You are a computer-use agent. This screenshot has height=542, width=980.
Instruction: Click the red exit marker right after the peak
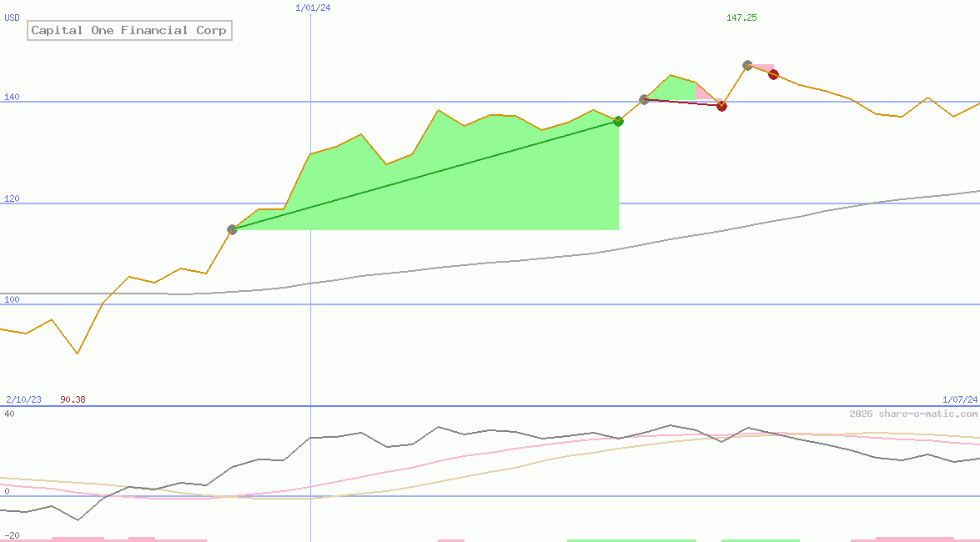[x=773, y=74]
